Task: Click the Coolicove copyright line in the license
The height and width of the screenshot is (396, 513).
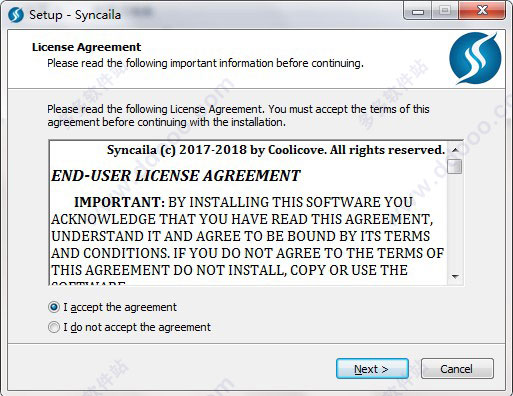Action: (276, 150)
